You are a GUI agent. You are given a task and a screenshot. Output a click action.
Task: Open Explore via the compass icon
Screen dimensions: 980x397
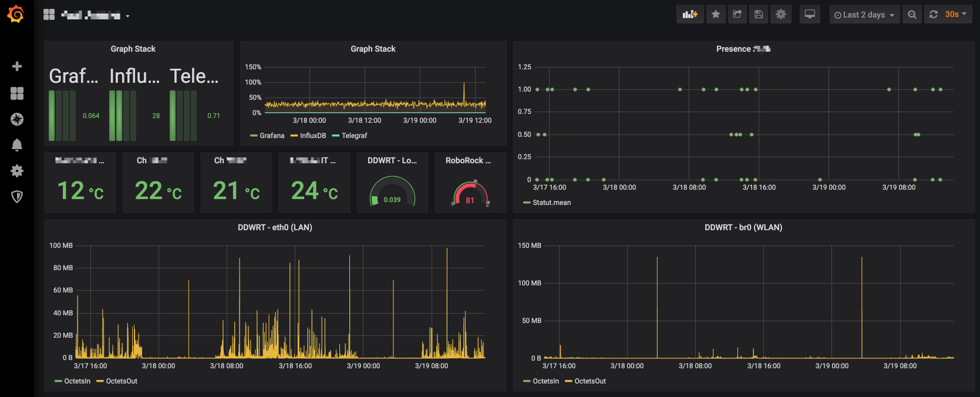17,119
